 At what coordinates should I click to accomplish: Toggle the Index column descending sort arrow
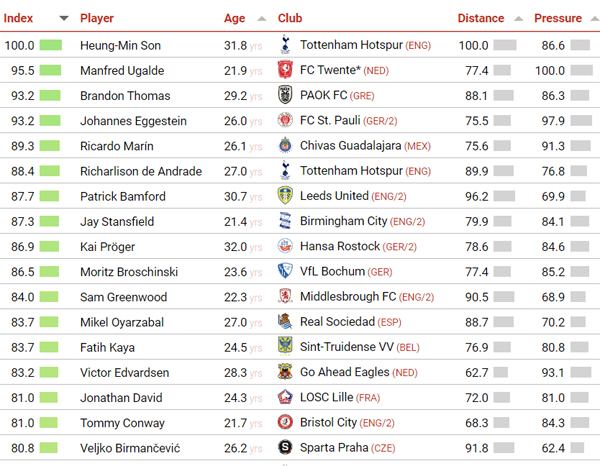(64, 18)
